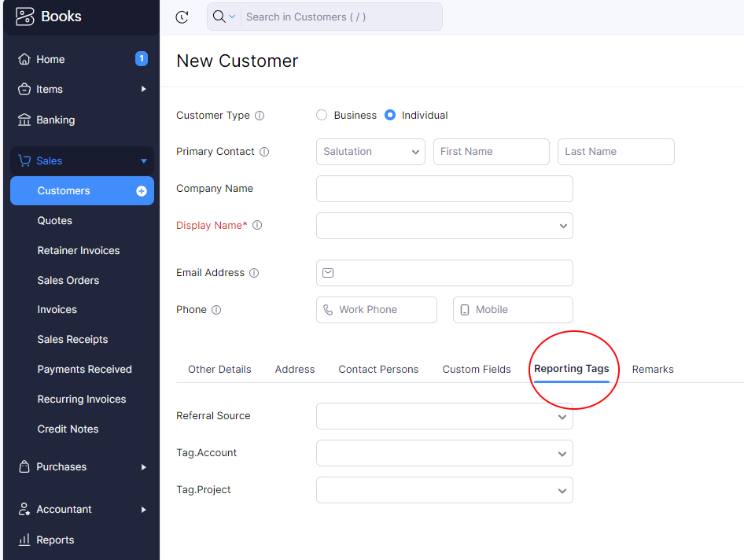
Task: Collapse the Sales menu arrow
Action: (144, 161)
